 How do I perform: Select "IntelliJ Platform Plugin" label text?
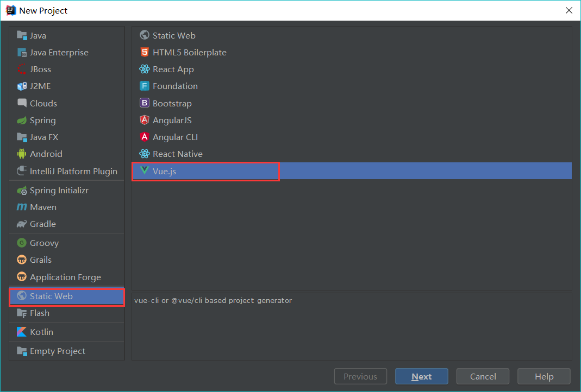click(x=74, y=172)
